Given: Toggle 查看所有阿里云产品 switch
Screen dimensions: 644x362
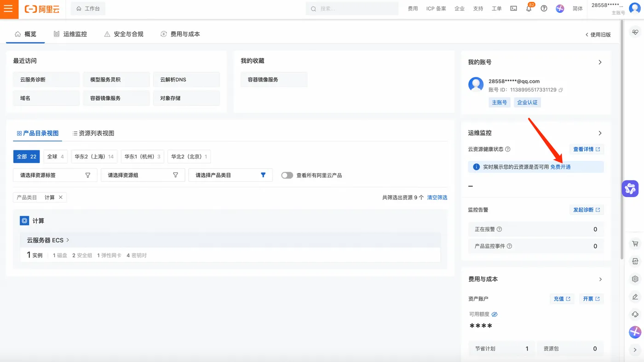Looking at the screenshot, I should tap(287, 175).
